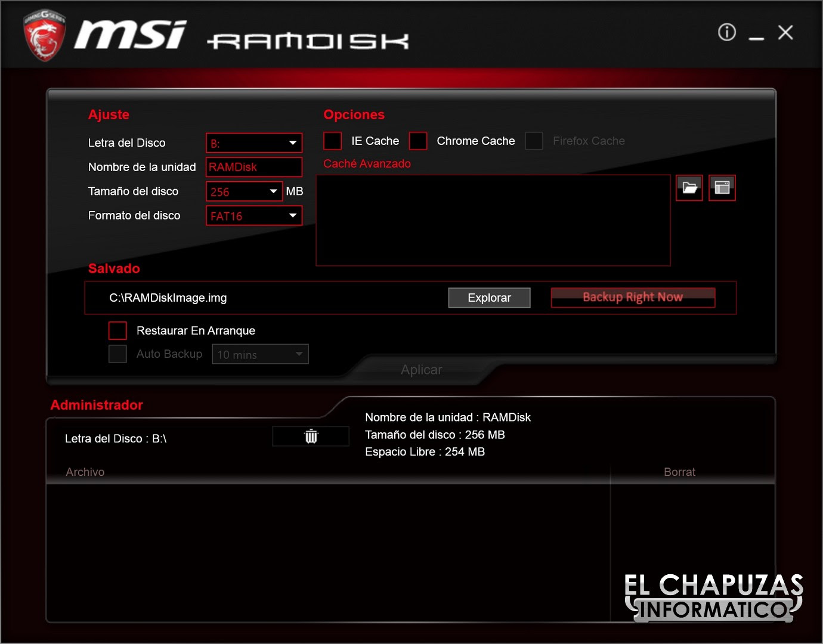823x644 pixels.
Task: Enable the Chrome Cache checkbox
Action: (417, 141)
